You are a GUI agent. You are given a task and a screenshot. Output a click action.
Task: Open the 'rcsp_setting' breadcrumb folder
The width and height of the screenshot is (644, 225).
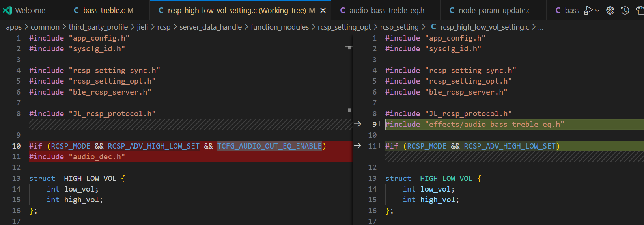coord(399,27)
